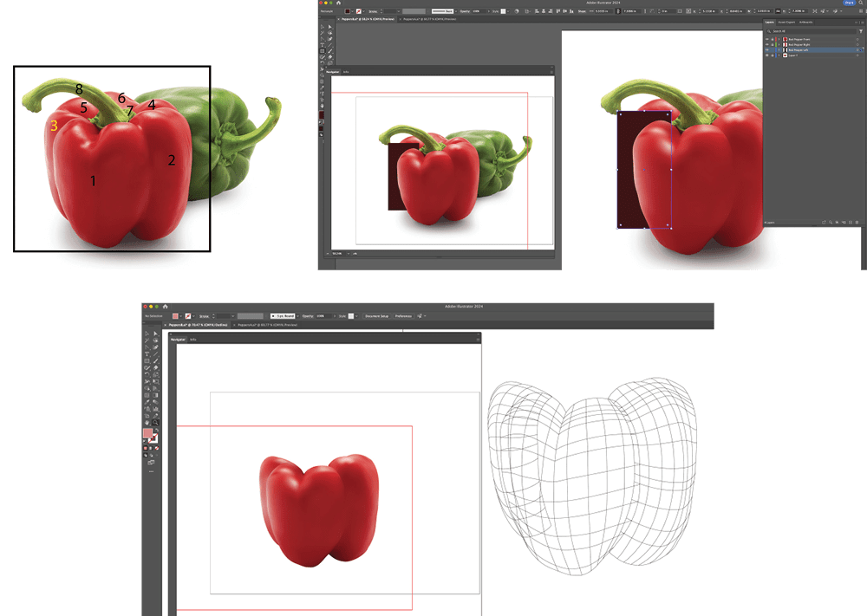Click the Home icon in the top bar
867x616 pixels.
165,304
